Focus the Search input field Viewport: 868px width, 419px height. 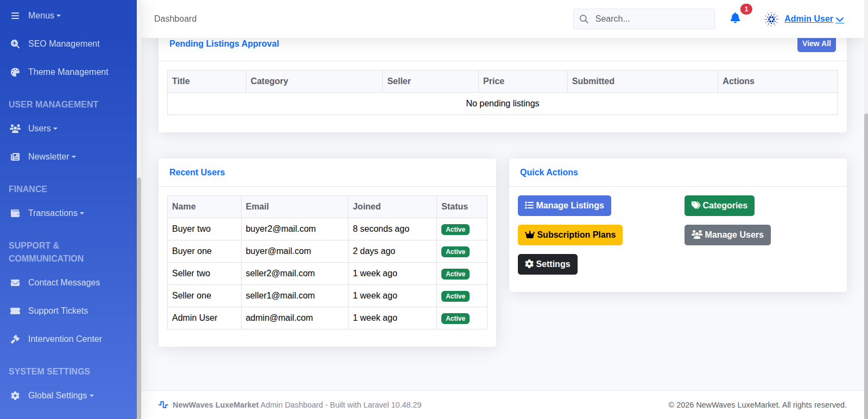(x=644, y=19)
